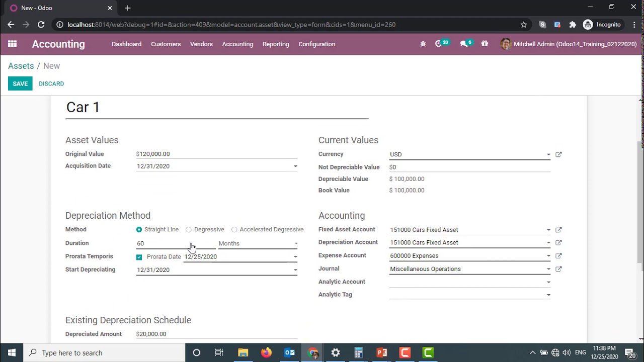Save the new asset record

pos(20,83)
